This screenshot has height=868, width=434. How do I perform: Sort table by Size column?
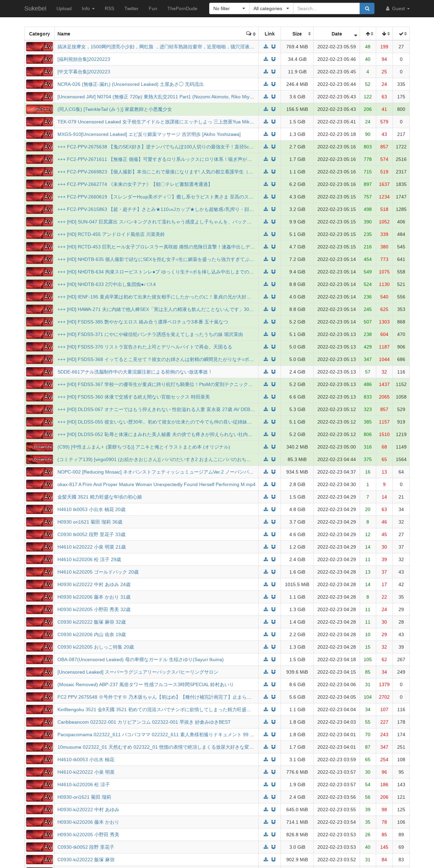[x=297, y=34]
